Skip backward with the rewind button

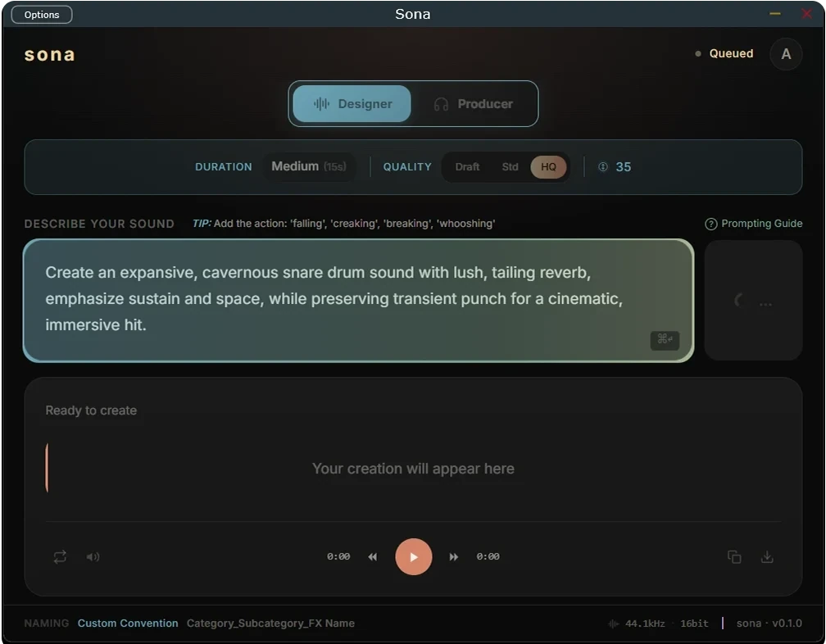(372, 556)
